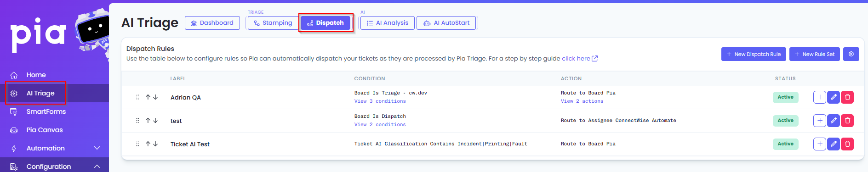Toggle Active status of test rule
This screenshot has width=868, height=172.
point(785,121)
